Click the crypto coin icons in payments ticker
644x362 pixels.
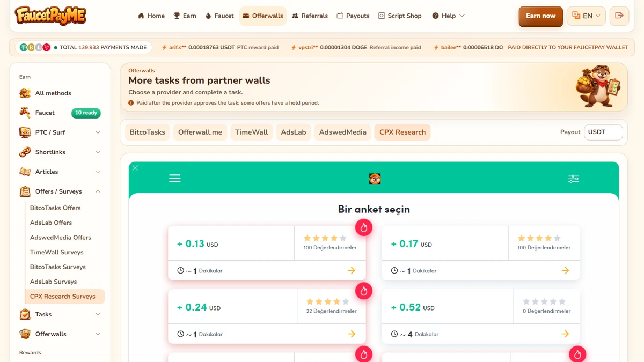(x=35, y=48)
